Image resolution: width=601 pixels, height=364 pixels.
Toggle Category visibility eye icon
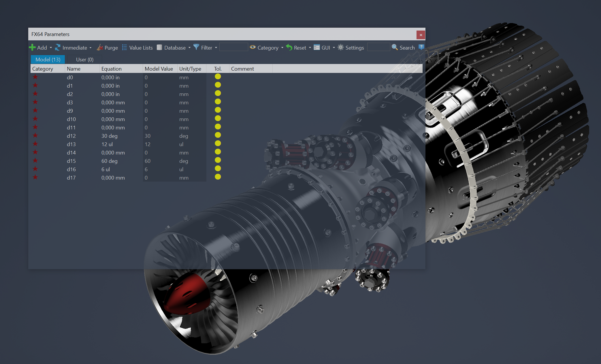click(253, 47)
